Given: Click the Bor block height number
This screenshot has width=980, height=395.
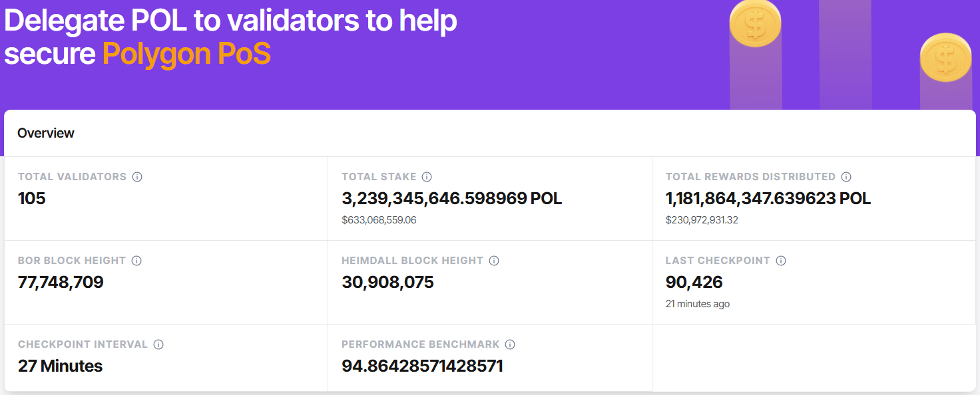Looking at the screenshot, I should coord(61,282).
